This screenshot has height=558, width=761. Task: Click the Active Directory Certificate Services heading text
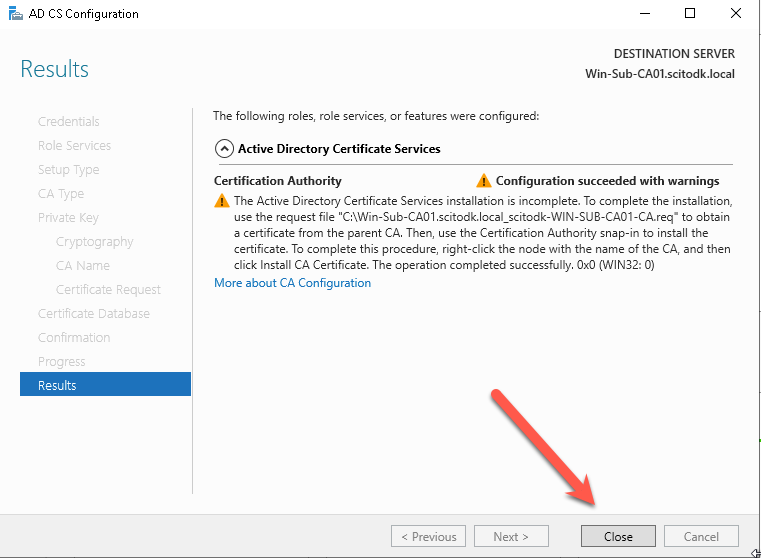(339, 148)
